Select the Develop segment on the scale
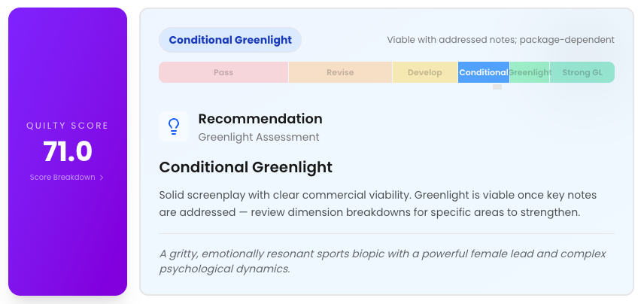644x304 pixels. 424,72
